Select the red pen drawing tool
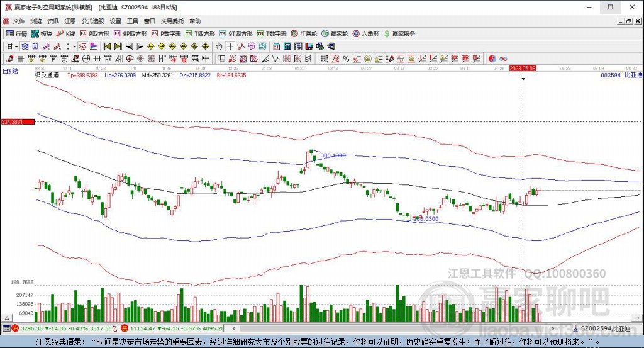 (x=10, y=59)
